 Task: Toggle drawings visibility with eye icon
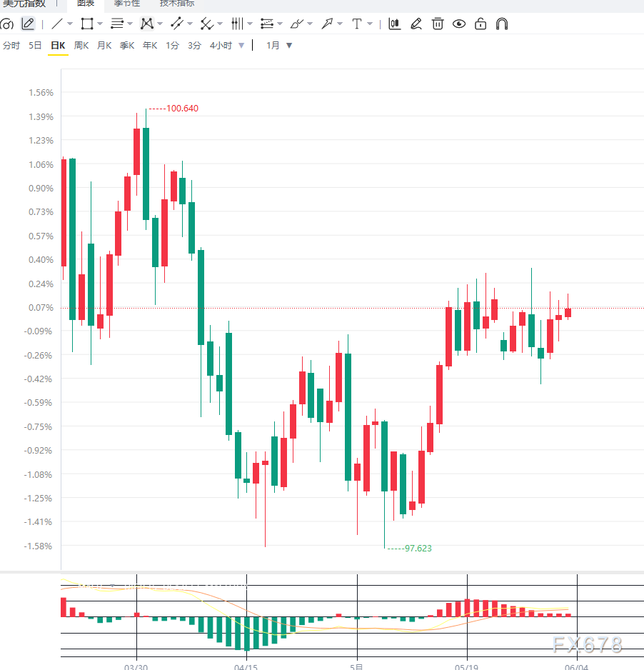459,24
